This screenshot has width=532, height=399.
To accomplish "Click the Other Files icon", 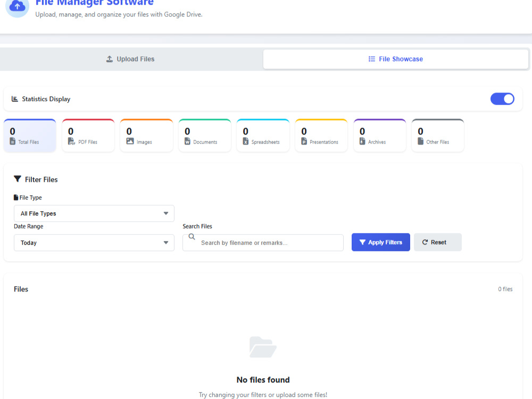I will (x=421, y=141).
